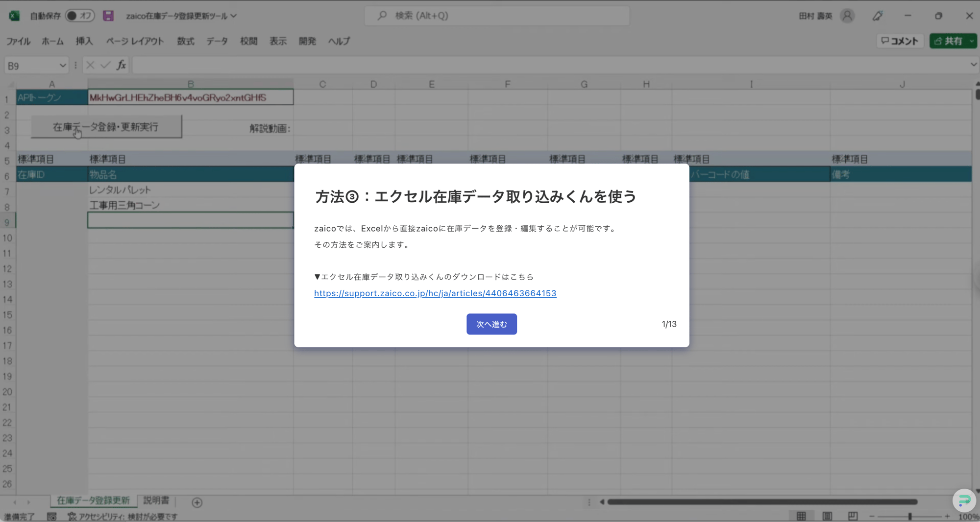The image size is (980, 522).
Task: Select the cell レンタルパレット
Action: coord(191,190)
